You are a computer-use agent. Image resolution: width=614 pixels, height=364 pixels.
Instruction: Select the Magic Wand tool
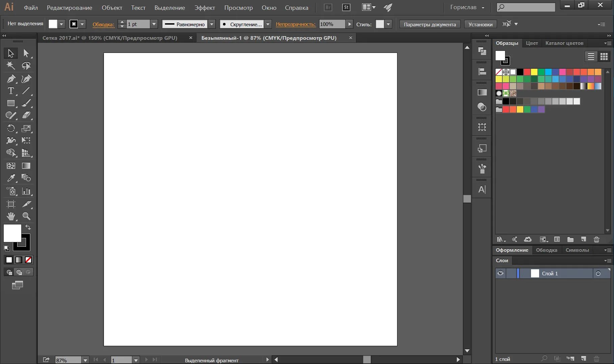[x=11, y=66]
